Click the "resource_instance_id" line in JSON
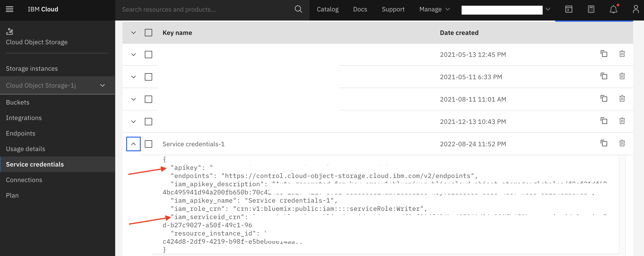644x256 pixels. [219, 233]
